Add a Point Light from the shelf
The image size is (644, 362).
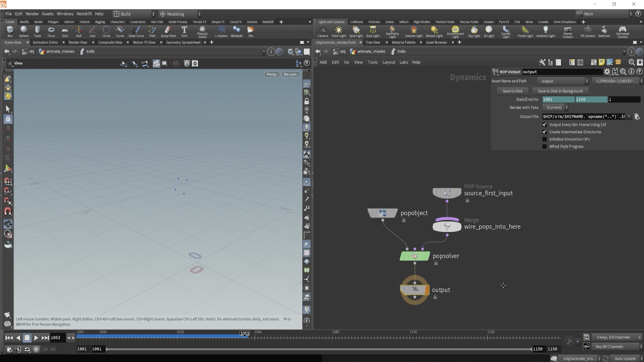pyautogui.click(x=338, y=32)
